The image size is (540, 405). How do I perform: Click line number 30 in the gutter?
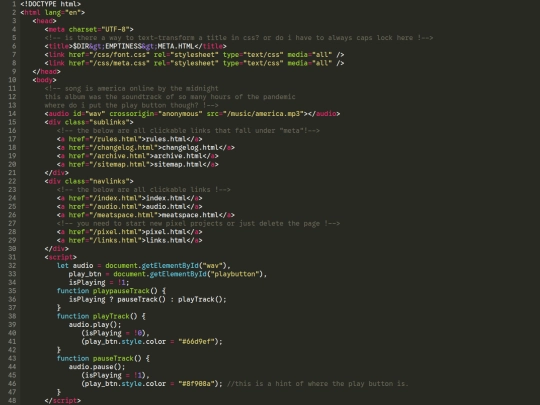(12, 249)
